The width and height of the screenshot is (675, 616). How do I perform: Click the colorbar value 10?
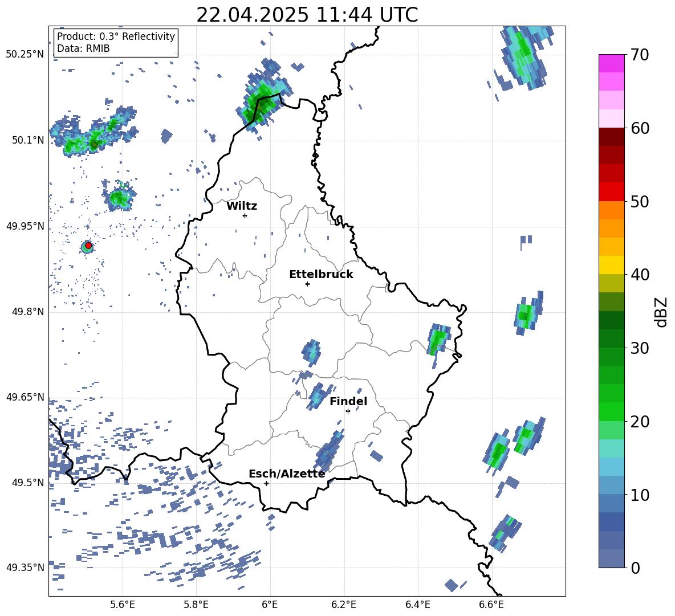[640, 495]
